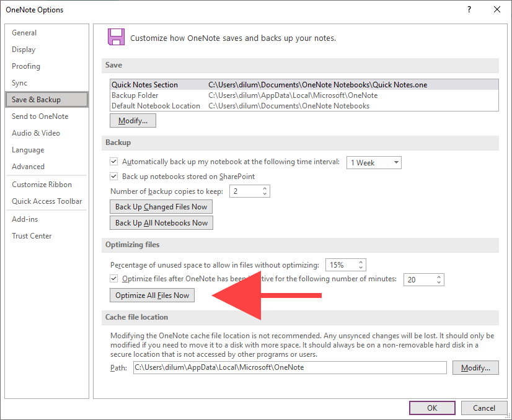Select the Default Notebook Location row
This screenshot has width=512, height=420.
pyautogui.click(x=304, y=106)
